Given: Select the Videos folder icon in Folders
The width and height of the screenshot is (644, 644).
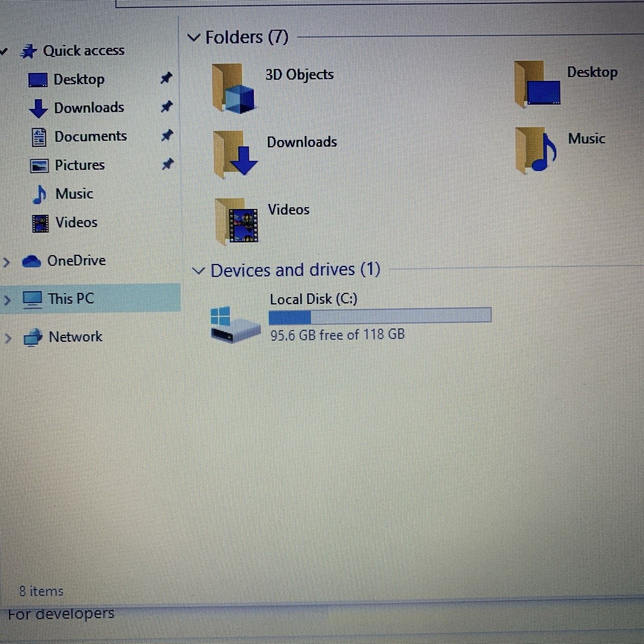Looking at the screenshot, I should click(236, 221).
